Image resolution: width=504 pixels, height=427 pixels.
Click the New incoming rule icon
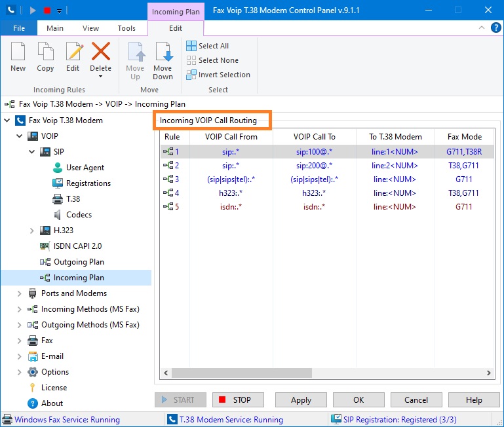coord(18,51)
